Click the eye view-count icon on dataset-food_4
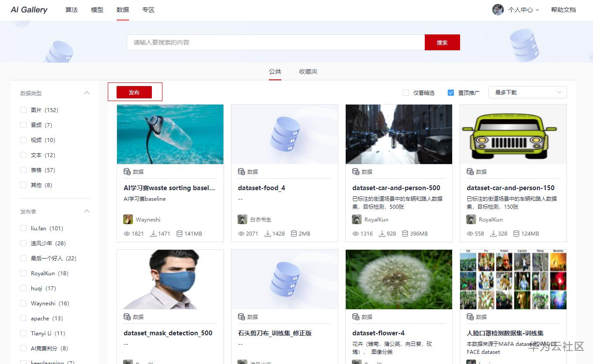 (x=242, y=234)
